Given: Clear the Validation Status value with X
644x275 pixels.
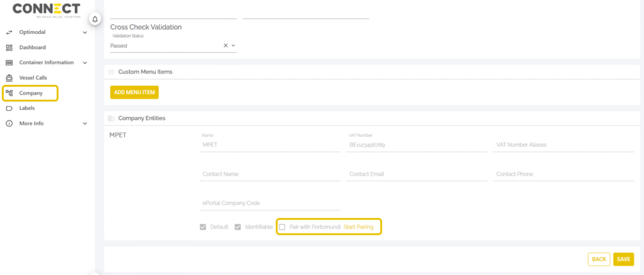Looking at the screenshot, I should coord(225,46).
